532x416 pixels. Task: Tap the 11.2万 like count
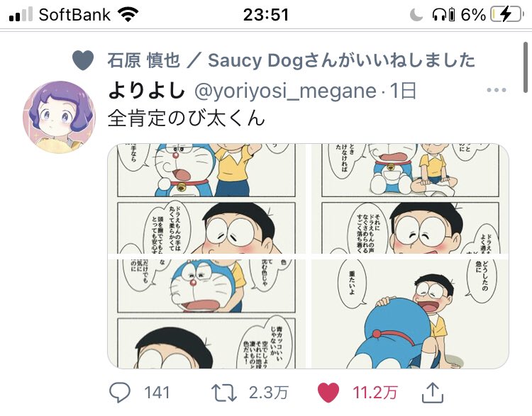point(375,392)
